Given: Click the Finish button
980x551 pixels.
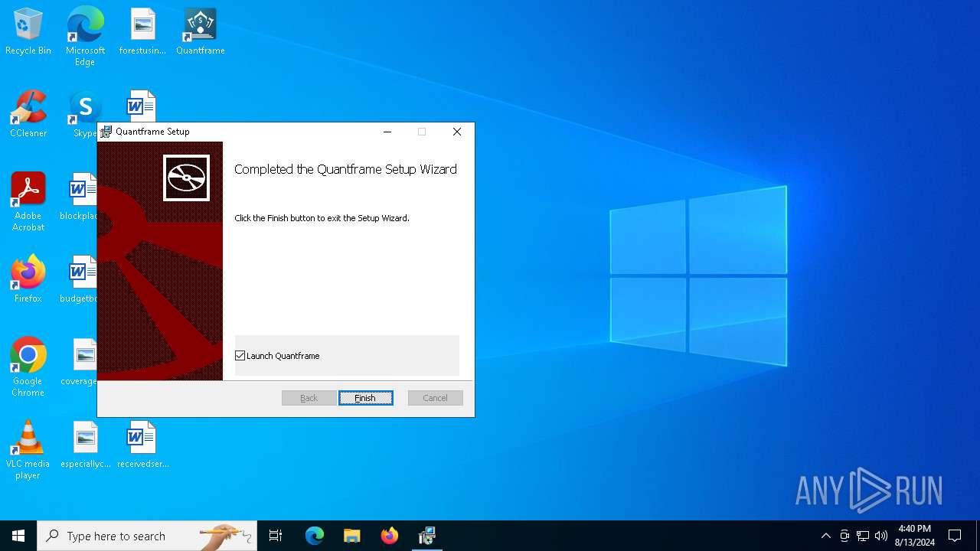Looking at the screenshot, I should pos(366,398).
